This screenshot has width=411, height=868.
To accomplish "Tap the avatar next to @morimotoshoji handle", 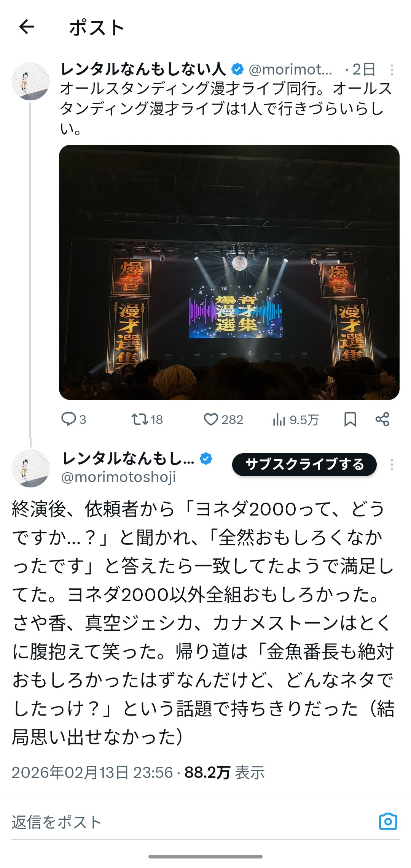I will tap(30, 468).
